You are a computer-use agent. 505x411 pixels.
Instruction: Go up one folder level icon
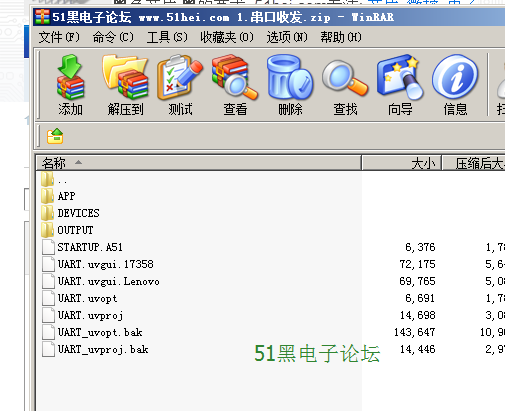point(55,136)
